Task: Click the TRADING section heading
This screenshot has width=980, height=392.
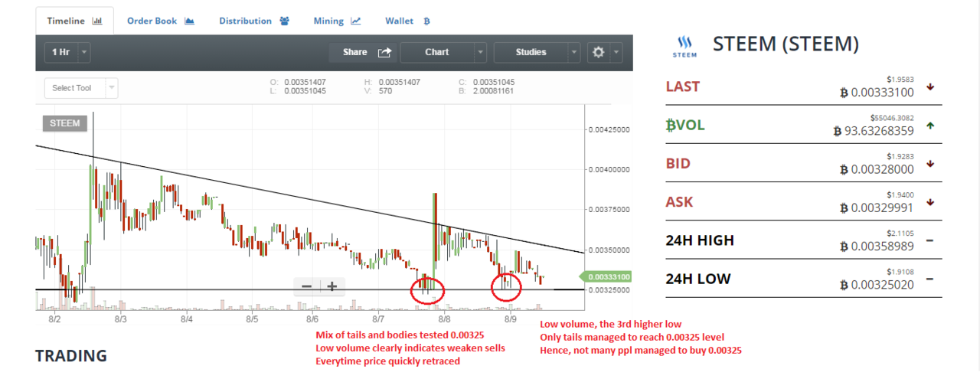Action: (71, 356)
